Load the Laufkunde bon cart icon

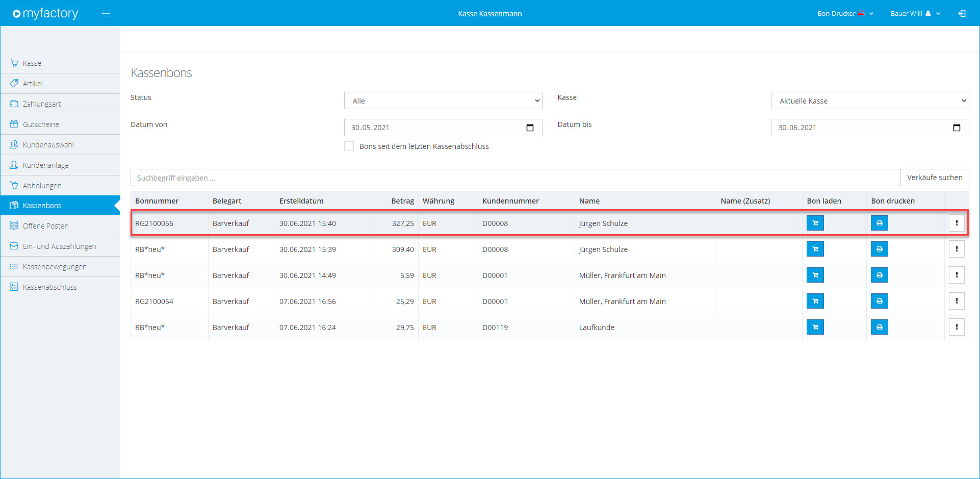pyautogui.click(x=815, y=327)
